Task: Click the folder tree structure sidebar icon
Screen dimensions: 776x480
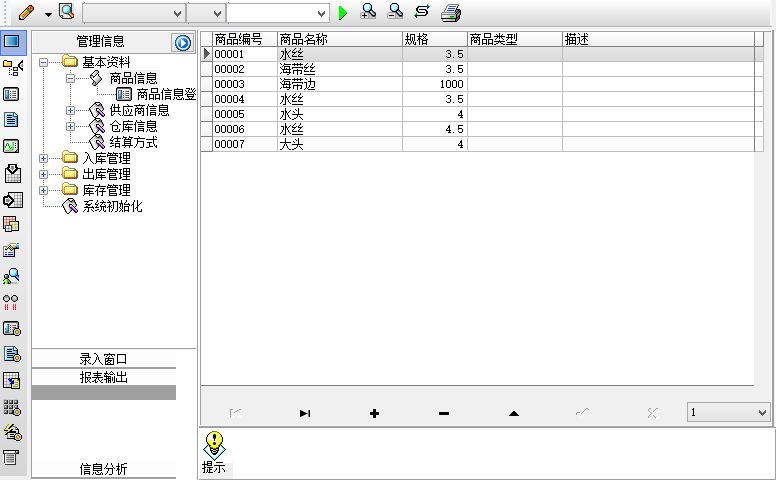Action: 12,67
